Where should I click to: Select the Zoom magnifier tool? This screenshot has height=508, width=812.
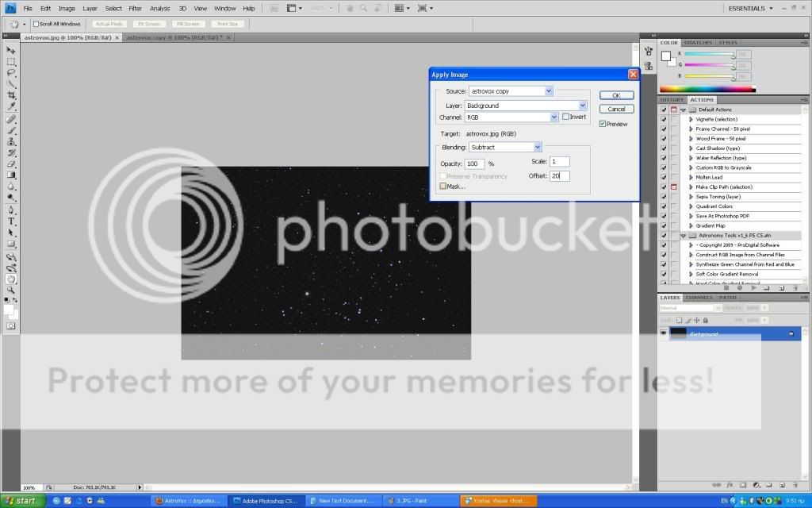(11, 290)
